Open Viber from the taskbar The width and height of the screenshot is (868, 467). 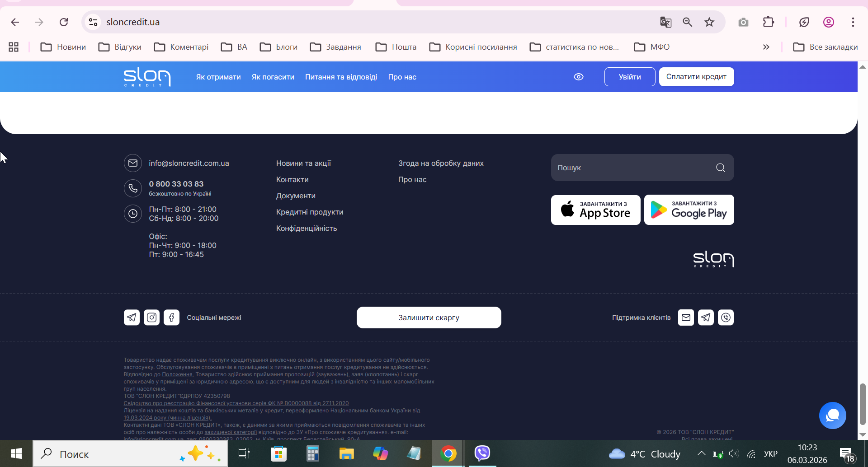pos(482,453)
